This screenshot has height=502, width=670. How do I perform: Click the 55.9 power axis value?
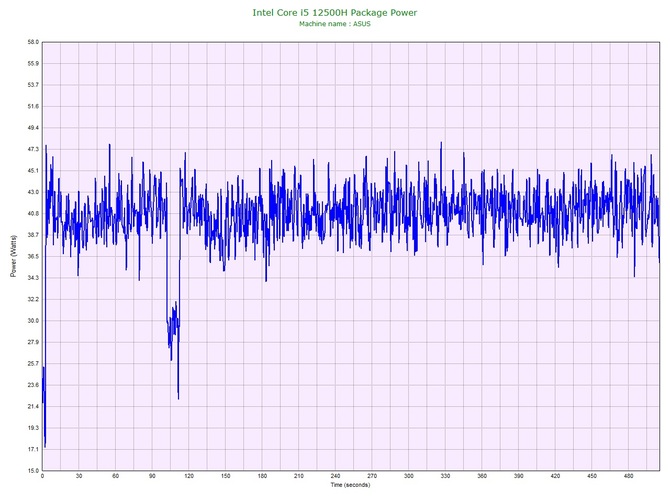pyautogui.click(x=33, y=64)
